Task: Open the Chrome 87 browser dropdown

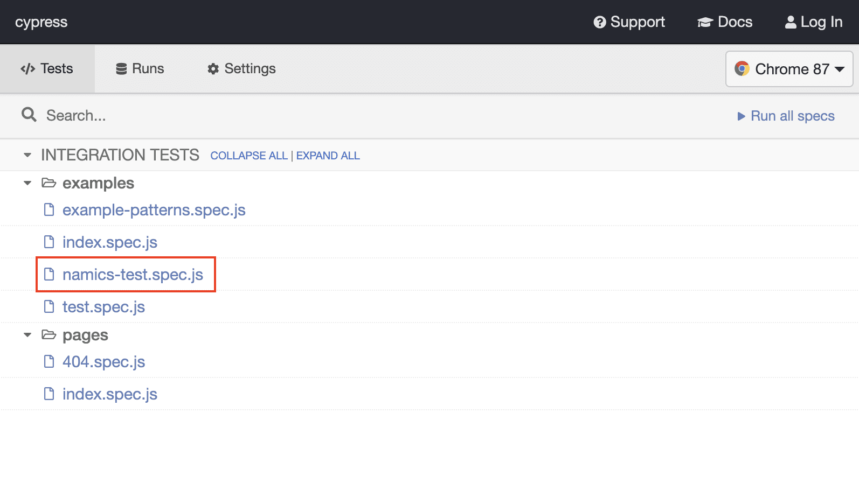Action: click(x=789, y=69)
